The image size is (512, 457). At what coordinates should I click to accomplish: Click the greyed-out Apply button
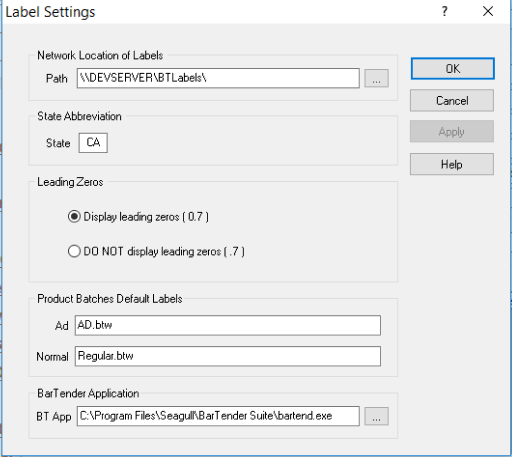point(452,132)
